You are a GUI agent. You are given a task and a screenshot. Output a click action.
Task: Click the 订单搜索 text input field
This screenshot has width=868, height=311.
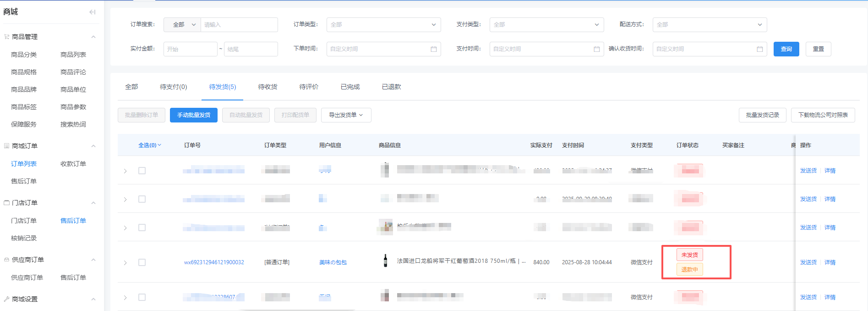(239, 25)
